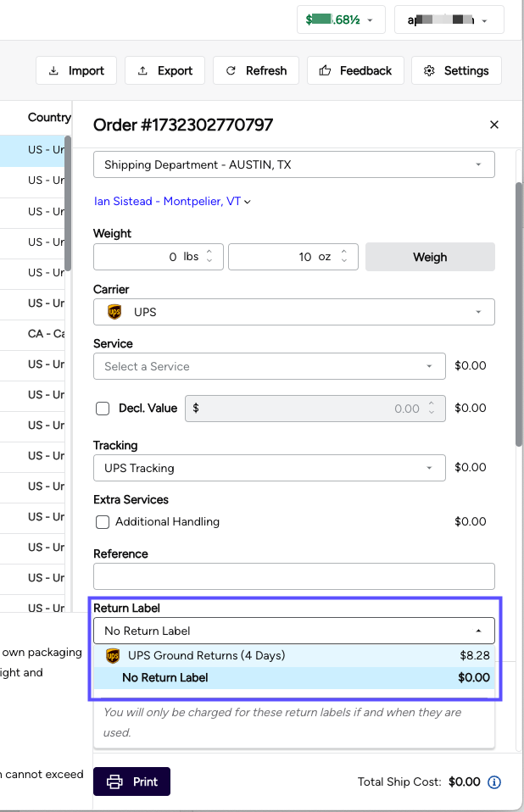Click the printer icon on Print button
Viewport: 524px width, 812px height.
(114, 781)
